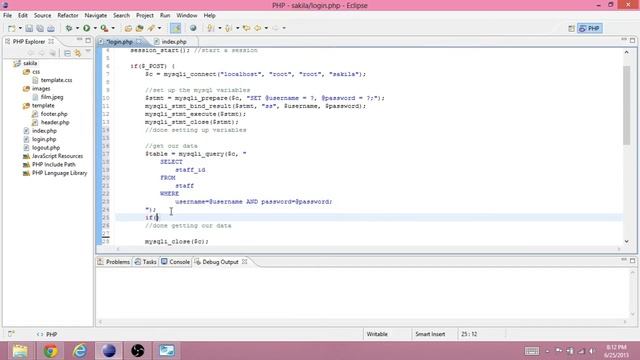Viewport: 640px width, 360px height.
Task: Click the Save icon in toolbar
Action: click(29, 28)
